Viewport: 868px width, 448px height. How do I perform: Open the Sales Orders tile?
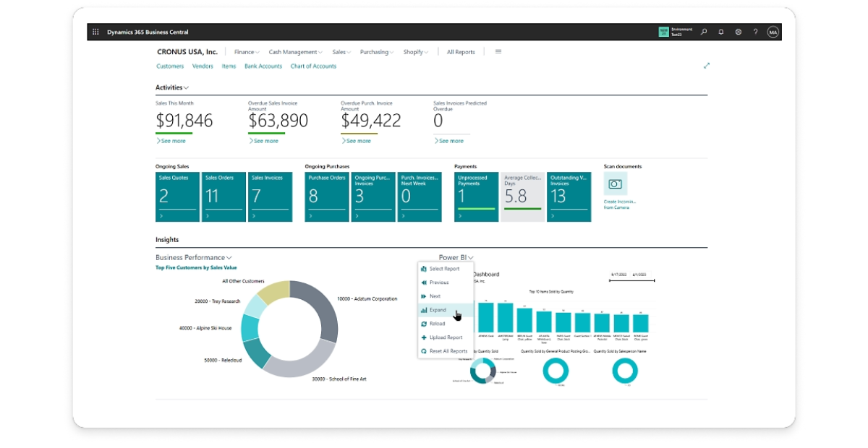point(224,197)
